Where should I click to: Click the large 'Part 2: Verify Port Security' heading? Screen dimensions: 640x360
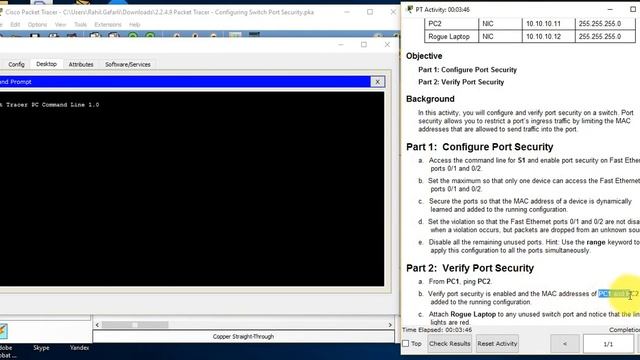coord(470,268)
